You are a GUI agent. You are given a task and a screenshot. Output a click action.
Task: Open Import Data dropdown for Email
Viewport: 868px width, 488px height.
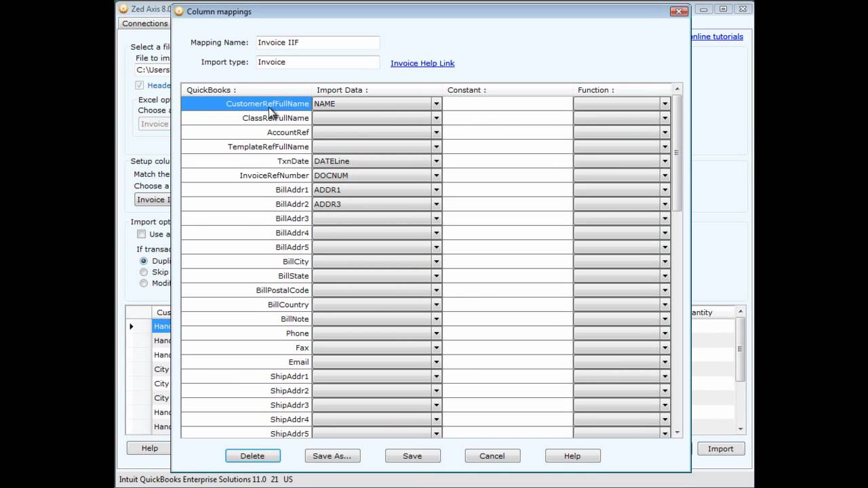tap(437, 362)
